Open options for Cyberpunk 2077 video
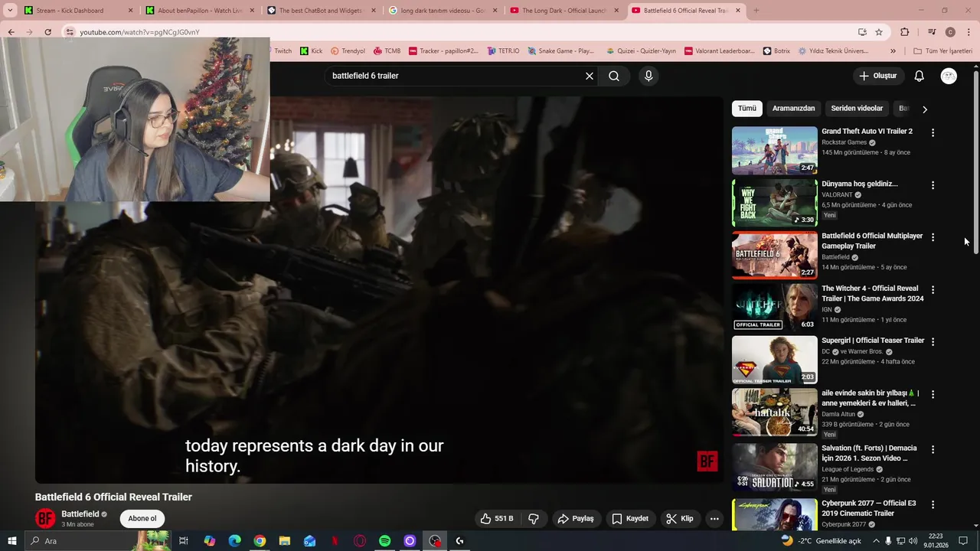 click(933, 504)
